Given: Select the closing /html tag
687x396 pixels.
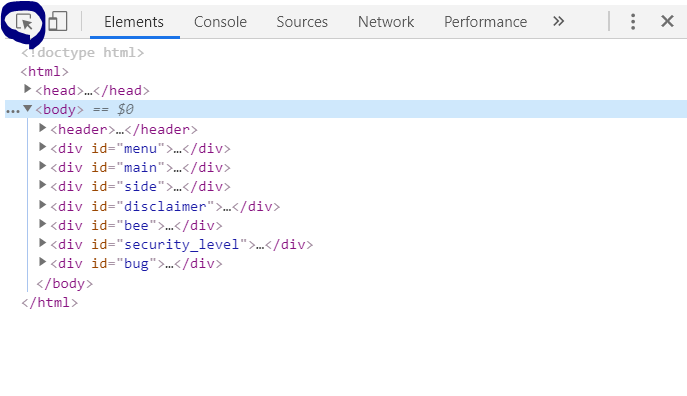Looking at the screenshot, I should tap(50, 303).
